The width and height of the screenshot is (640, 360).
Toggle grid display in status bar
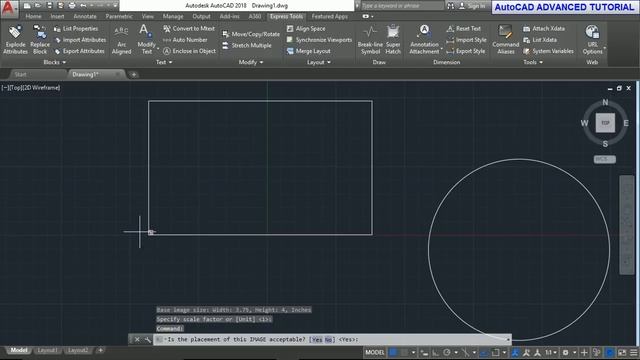(393, 352)
